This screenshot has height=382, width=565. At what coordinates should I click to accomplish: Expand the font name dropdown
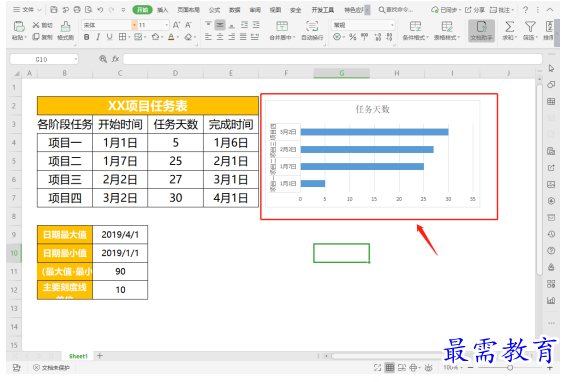point(134,25)
